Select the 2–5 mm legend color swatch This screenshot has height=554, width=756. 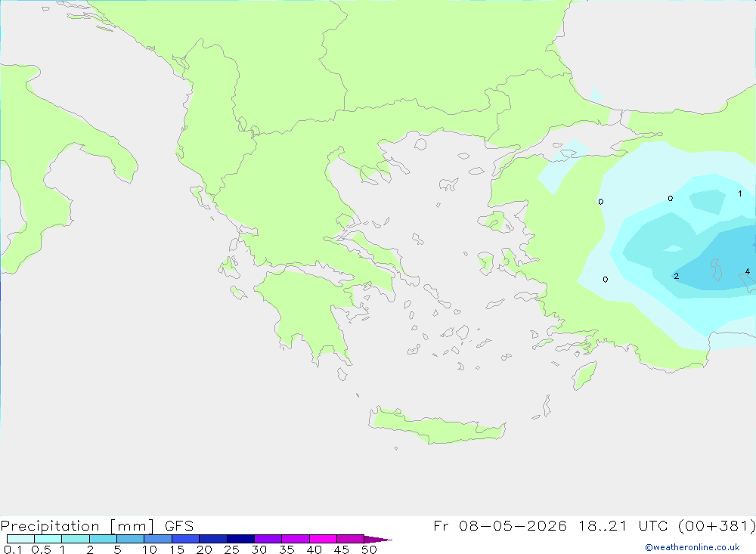(103, 539)
